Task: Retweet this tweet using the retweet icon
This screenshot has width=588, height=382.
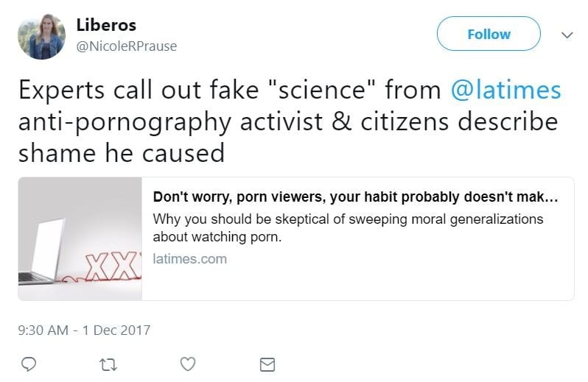Action: tap(108, 364)
